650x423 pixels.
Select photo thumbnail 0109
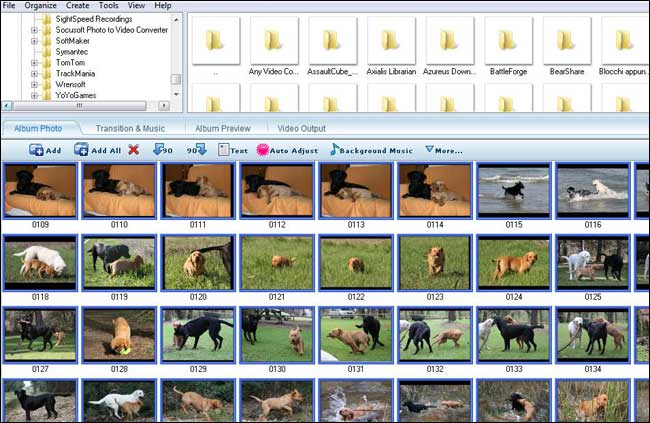(40, 191)
